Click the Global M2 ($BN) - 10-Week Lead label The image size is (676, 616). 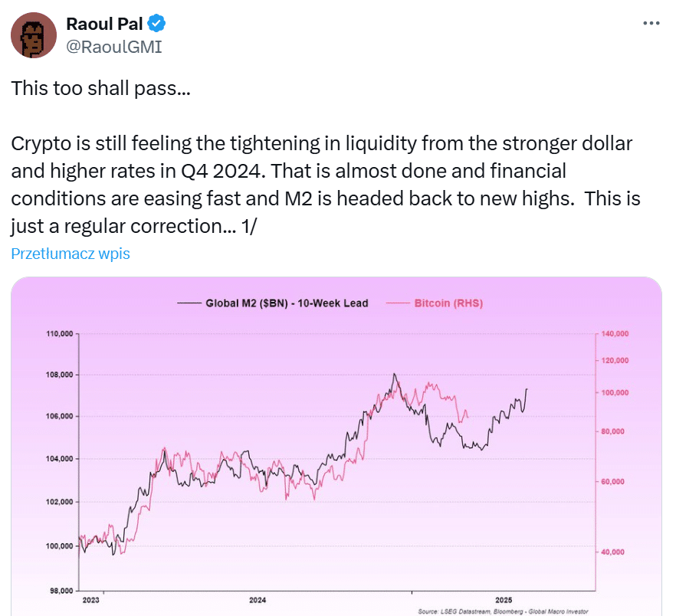(287, 303)
